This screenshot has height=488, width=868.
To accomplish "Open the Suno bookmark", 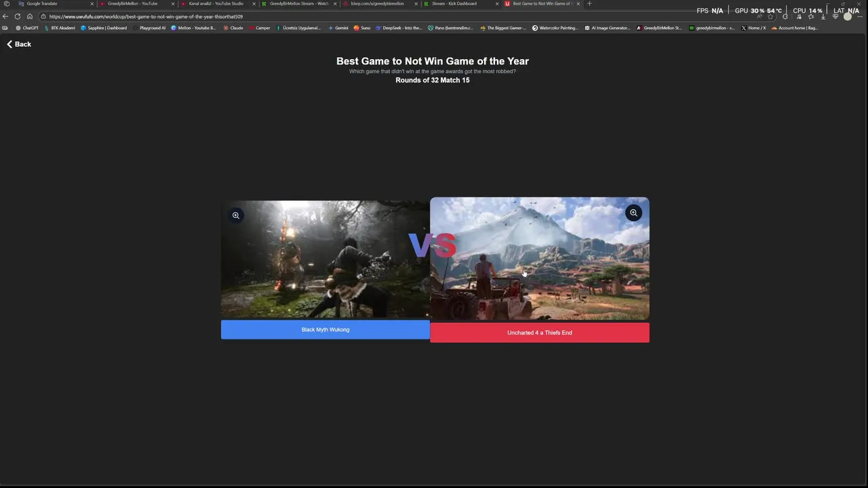I will (362, 28).
